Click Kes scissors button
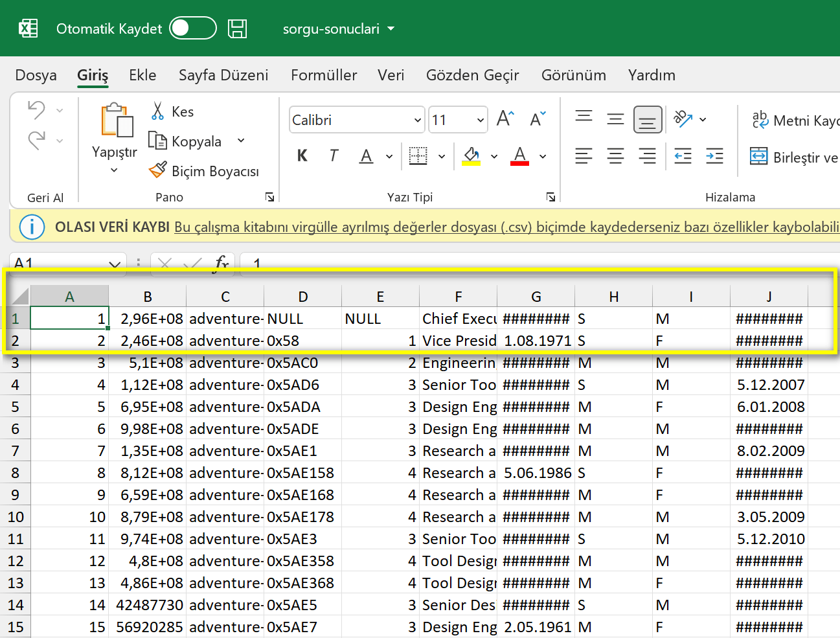Viewport: 840px width, 638px height. 172,111
